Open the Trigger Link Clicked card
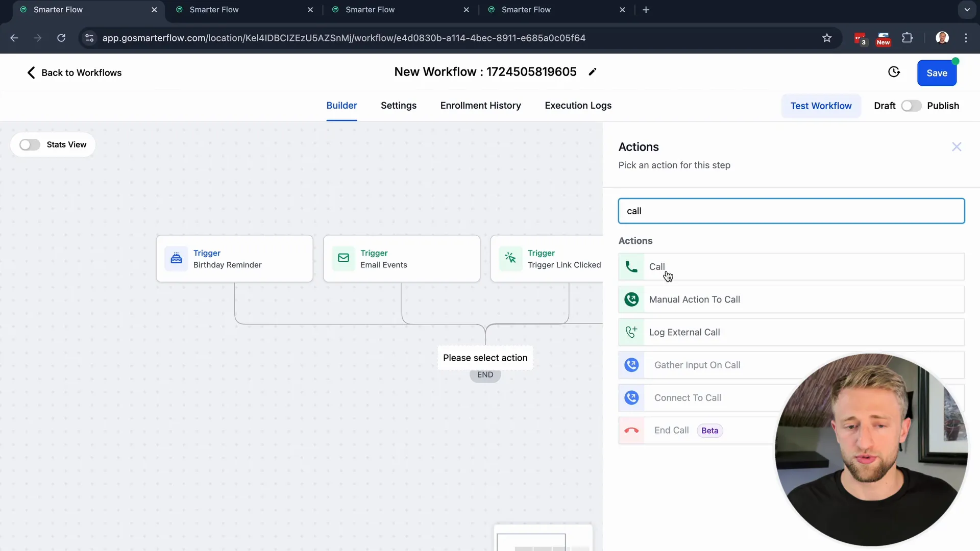 pyautogui.click(x=547, y=259)
